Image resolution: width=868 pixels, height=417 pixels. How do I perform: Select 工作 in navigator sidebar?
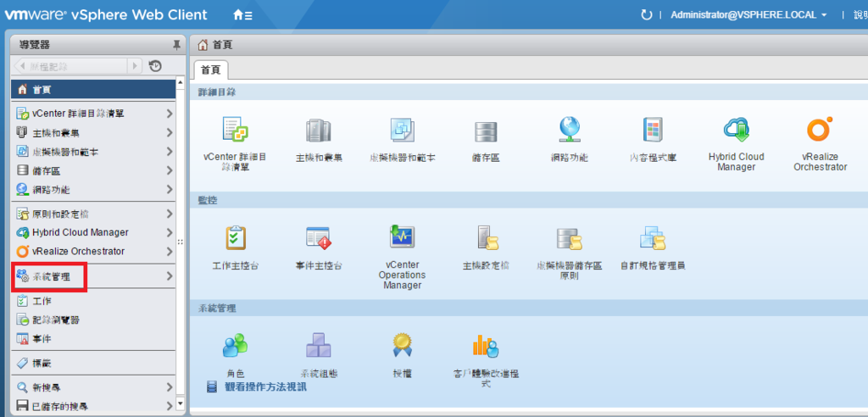(93, 301)
